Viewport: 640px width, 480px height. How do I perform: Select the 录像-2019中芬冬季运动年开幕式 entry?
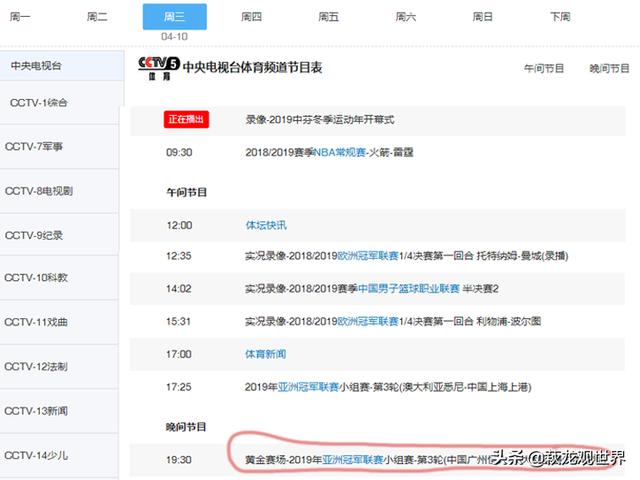(x=320, y=120)
